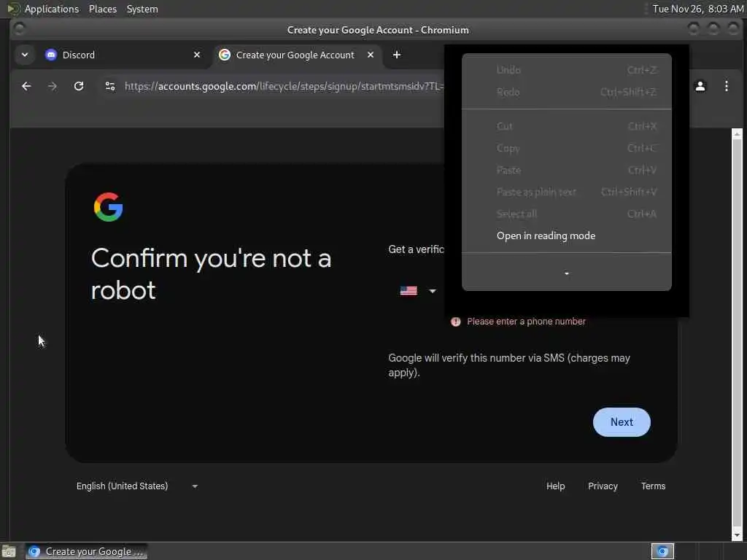This screenshot has width=747, height=560.
Task: Click the clock showing Tue Nov 26
Action: click(697, 9)
